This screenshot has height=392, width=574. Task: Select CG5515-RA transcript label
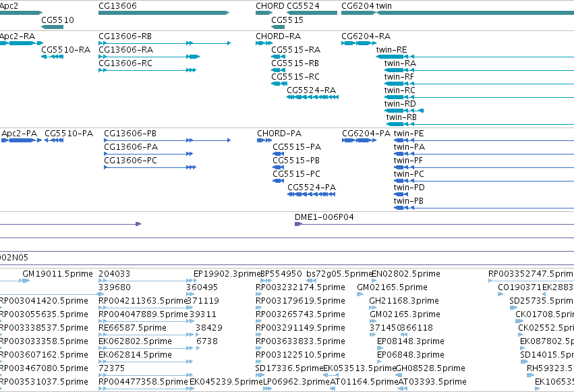click(x=296, y=50)
